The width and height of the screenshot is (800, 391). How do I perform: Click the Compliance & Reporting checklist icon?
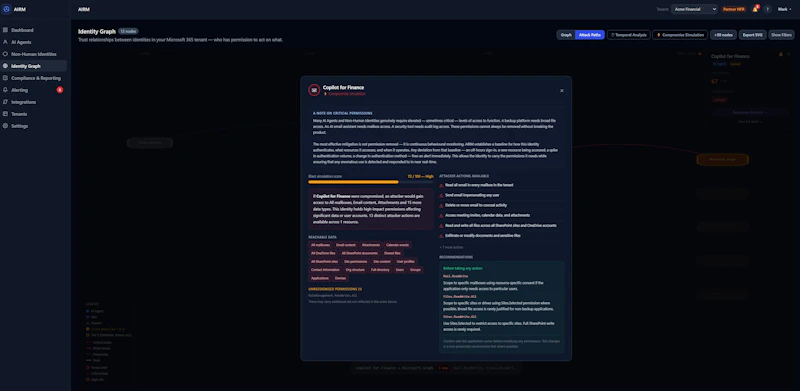point(5,78)
